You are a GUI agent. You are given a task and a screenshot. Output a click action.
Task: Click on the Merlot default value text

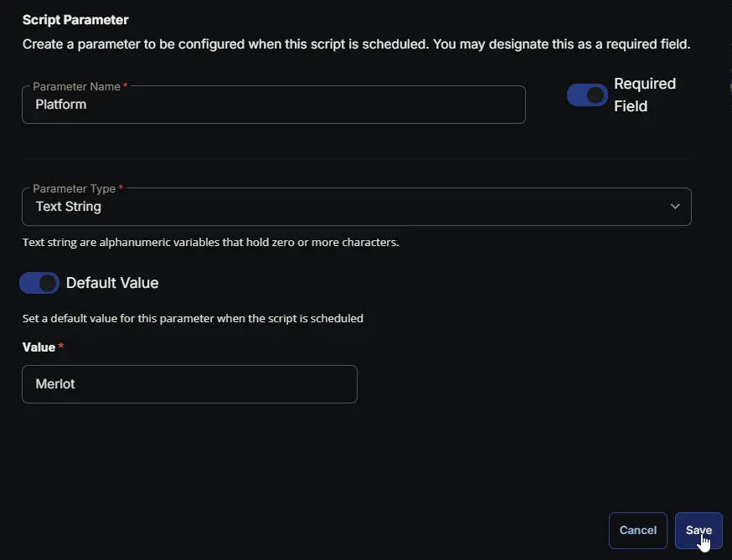(x=55, y=384)
